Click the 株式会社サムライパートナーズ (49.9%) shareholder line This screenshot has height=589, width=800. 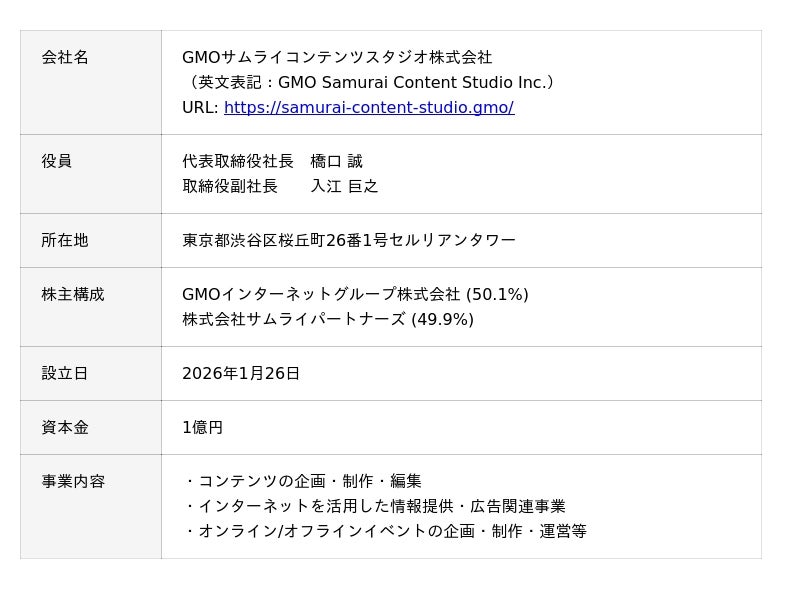328,320
